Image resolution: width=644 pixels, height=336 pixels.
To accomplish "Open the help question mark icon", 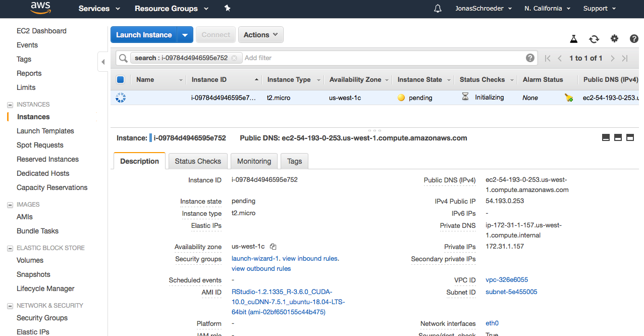I will point(634,39).
